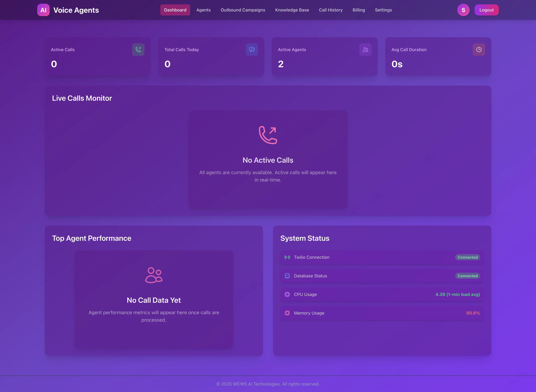Click the Twilio Connection signal icon

pyautogui.click(x=287, y=257)
